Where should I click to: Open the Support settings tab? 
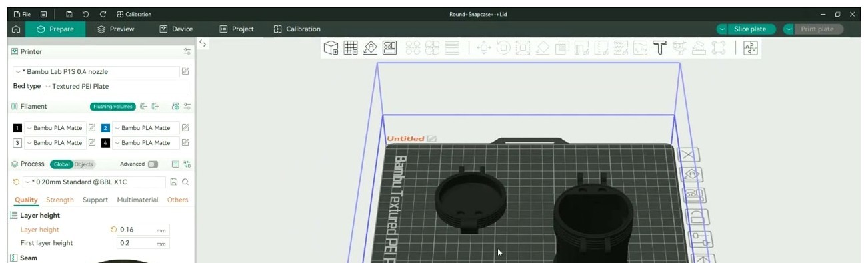[95, 200]
